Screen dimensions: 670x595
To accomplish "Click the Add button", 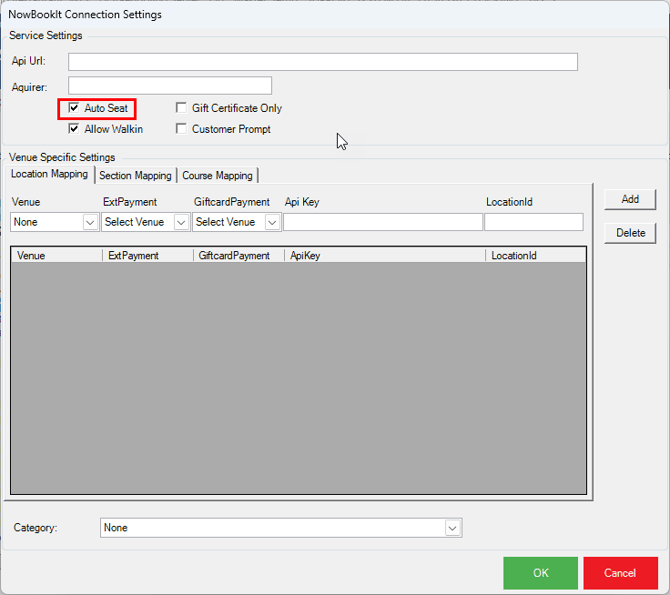I will [x=630, y=199].
